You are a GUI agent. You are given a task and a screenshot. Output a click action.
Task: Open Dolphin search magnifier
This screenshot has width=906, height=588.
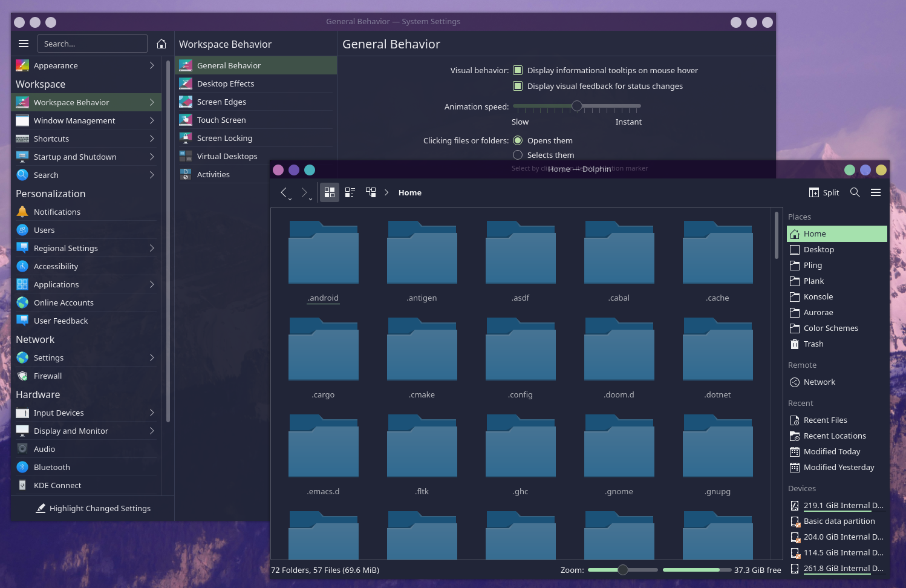855,192
